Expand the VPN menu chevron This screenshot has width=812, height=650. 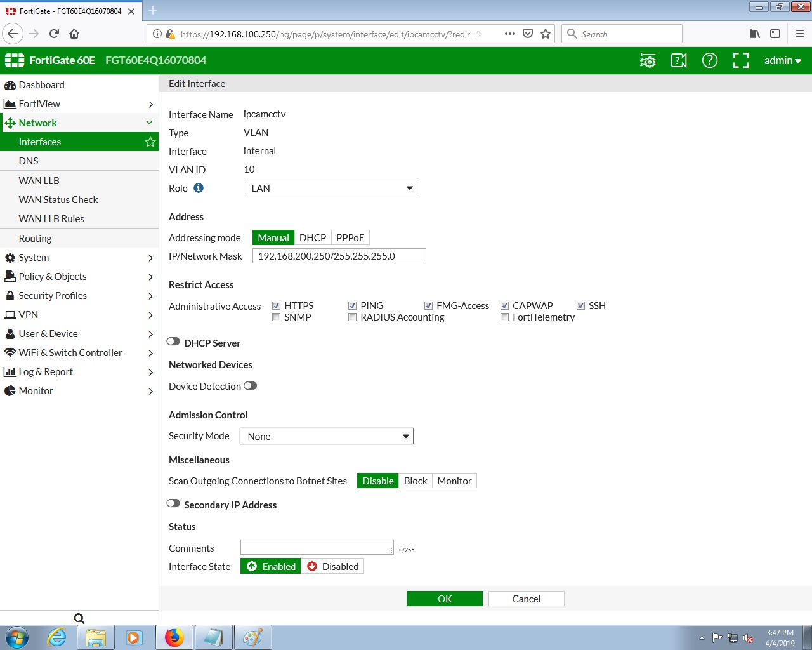coord(150,315)
